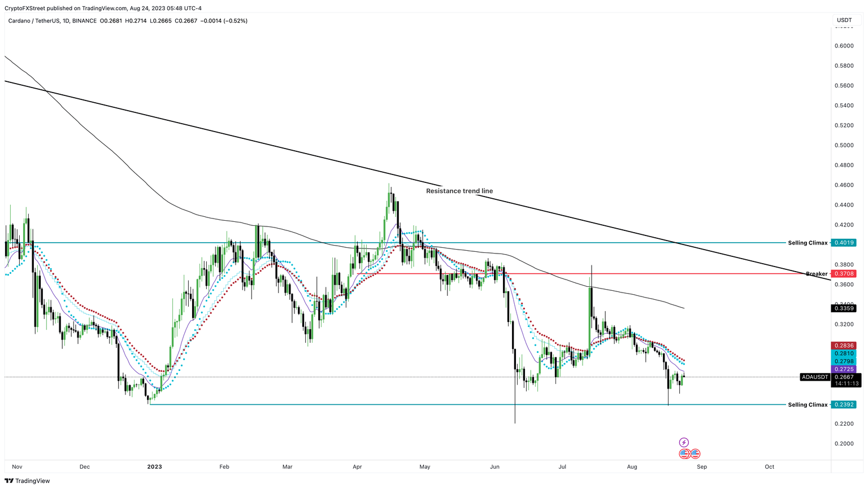
Task: Click the purple lightning event marker icon
Action: tap(684, 442)
